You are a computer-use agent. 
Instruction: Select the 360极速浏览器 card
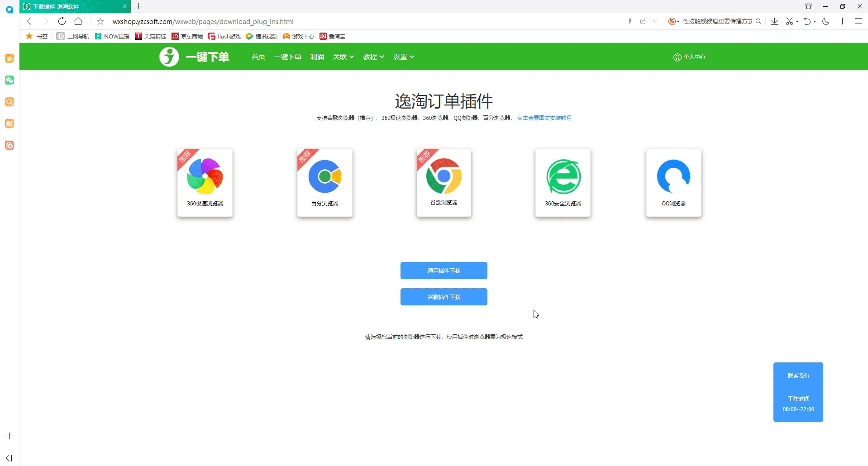(x=205, y=183)
